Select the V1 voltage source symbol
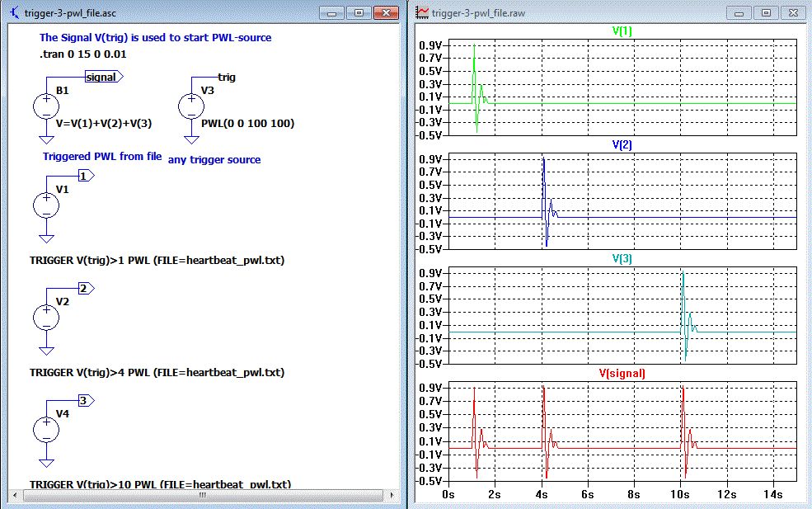This screenshot has width=812, height=509. click(x=45, y=205)
